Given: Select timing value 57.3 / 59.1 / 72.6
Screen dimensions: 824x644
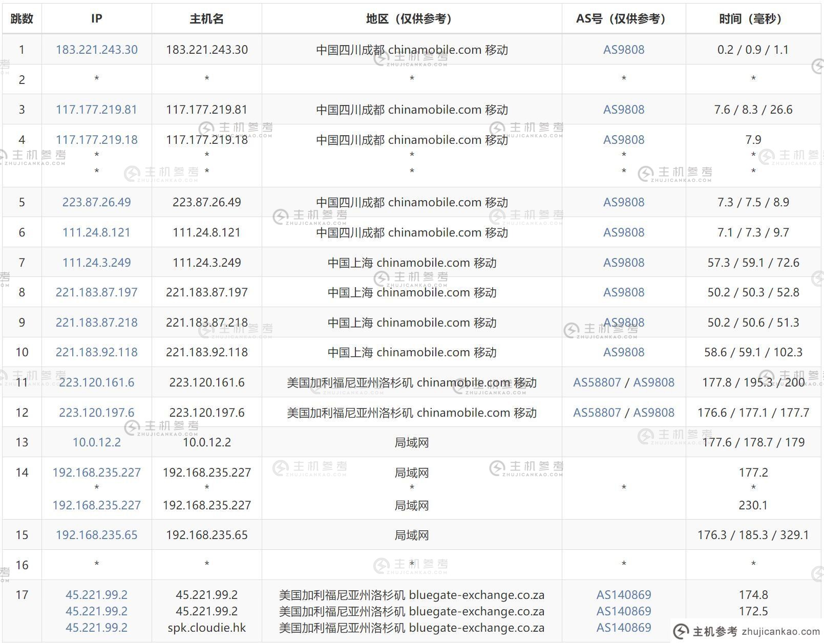Looking at the screenshot, I should coord(753,263).
